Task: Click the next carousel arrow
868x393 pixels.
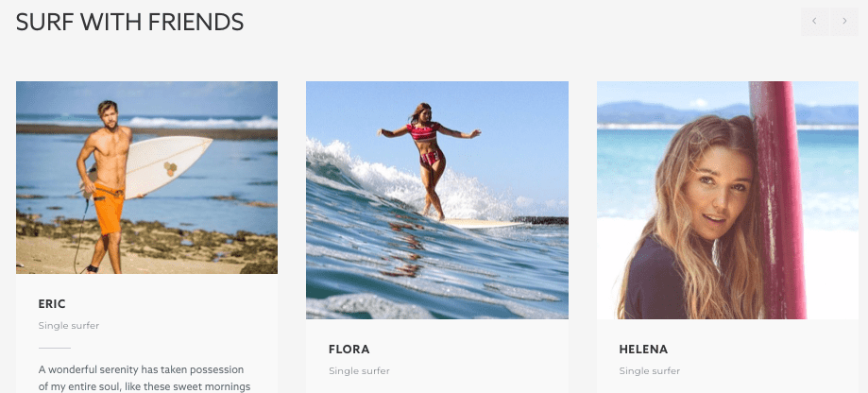Action: coord(843,22)
